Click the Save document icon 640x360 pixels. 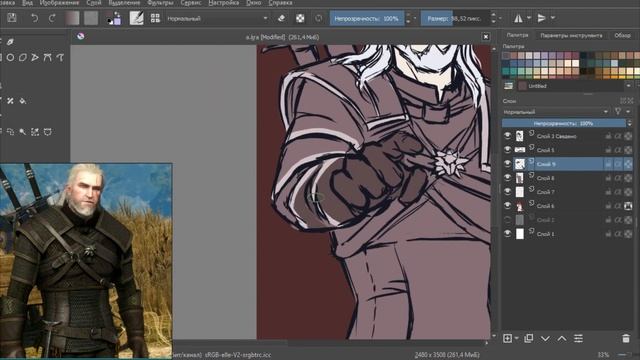point(12,18)
